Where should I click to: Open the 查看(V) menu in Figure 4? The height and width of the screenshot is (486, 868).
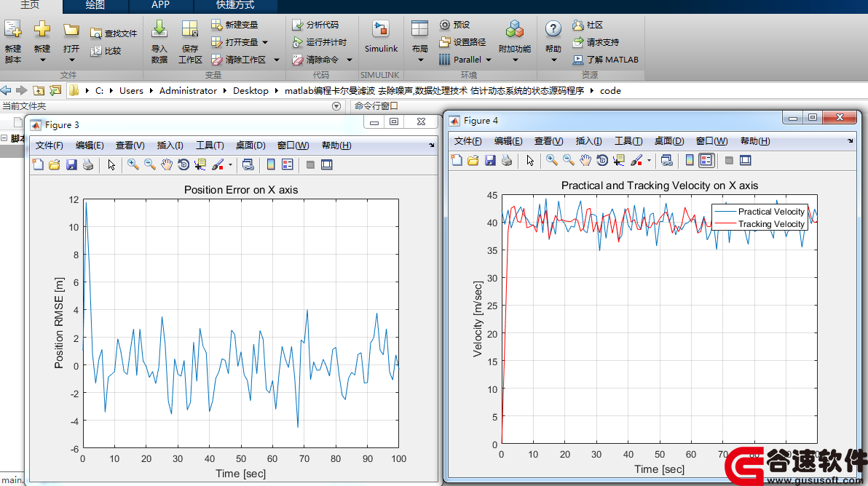pyautogui.click(x=548, y=141)
